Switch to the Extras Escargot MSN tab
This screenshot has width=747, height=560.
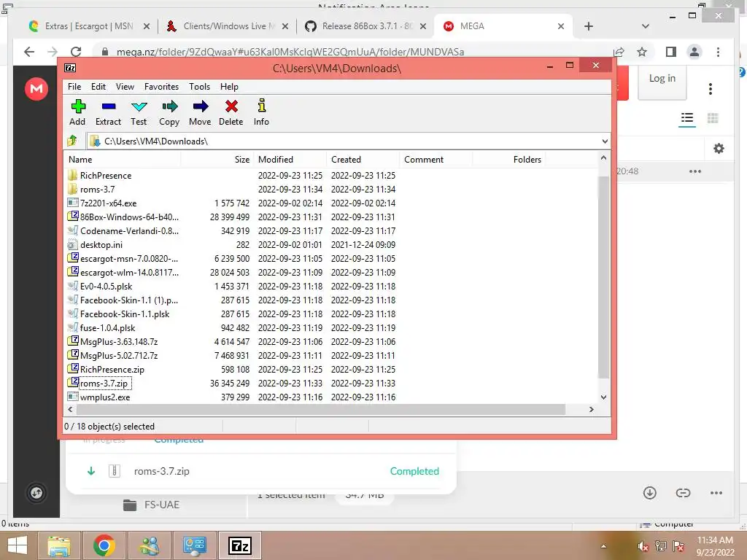coord(88,26)
